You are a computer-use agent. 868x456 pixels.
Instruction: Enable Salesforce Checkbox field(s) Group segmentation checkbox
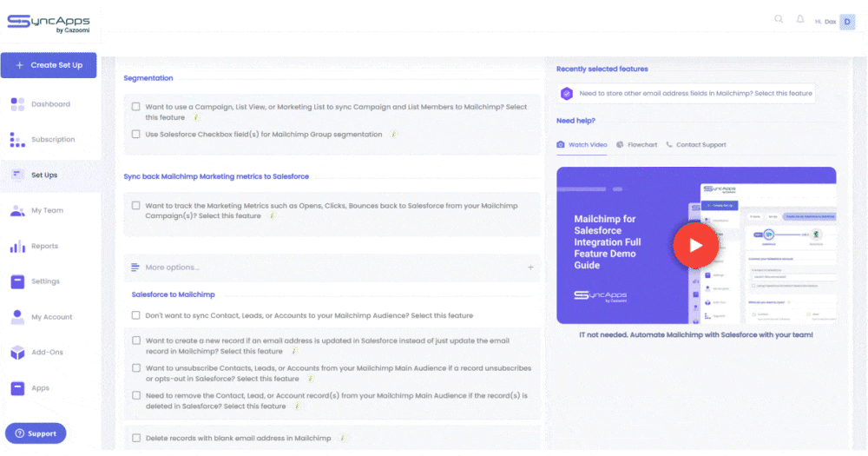click(135, 134)
